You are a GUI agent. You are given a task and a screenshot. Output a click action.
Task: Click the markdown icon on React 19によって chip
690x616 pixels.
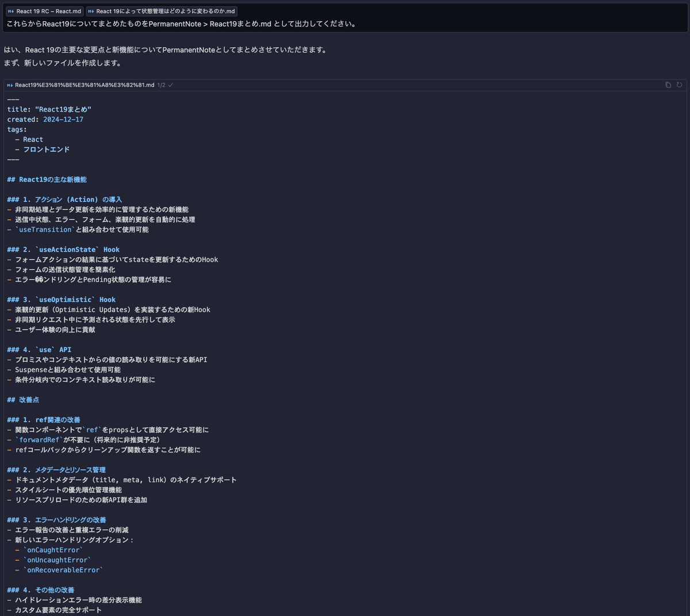point(91,11)
